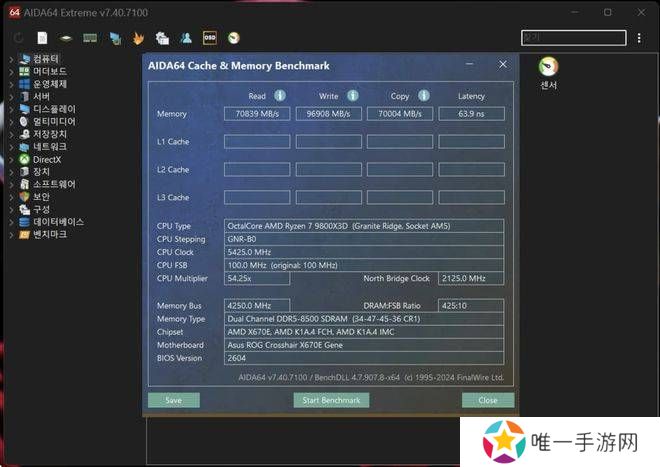Close the benchmark dialog with X

(503, 64)
